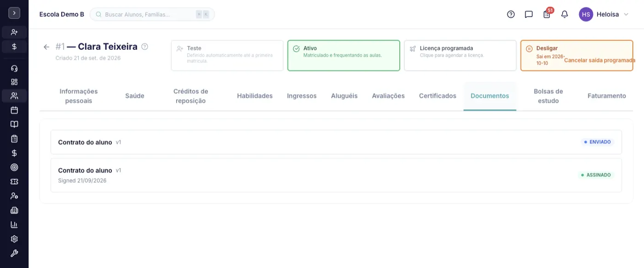The image size is (644, 268).
Task: Open the settings gear icon in the sidebar
Action: coord(14,239)
